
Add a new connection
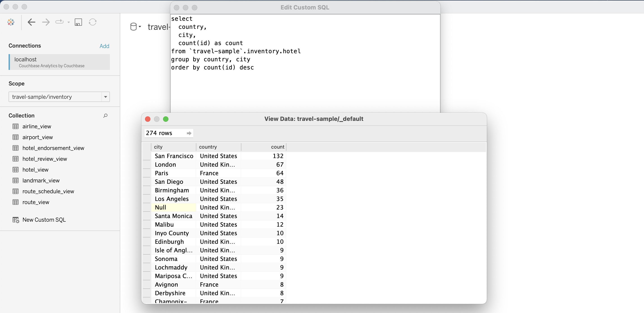coord(104,46)
